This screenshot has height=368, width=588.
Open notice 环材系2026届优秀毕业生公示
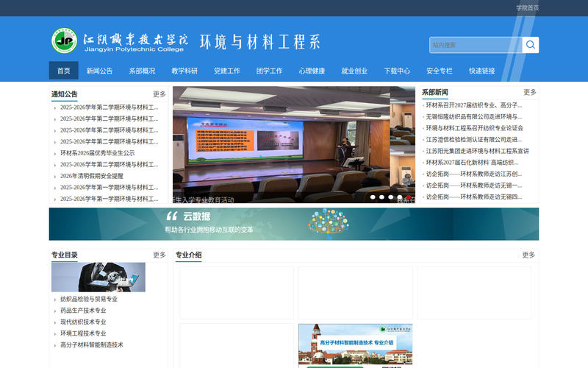pyautogui.click(x=98, y=153)
